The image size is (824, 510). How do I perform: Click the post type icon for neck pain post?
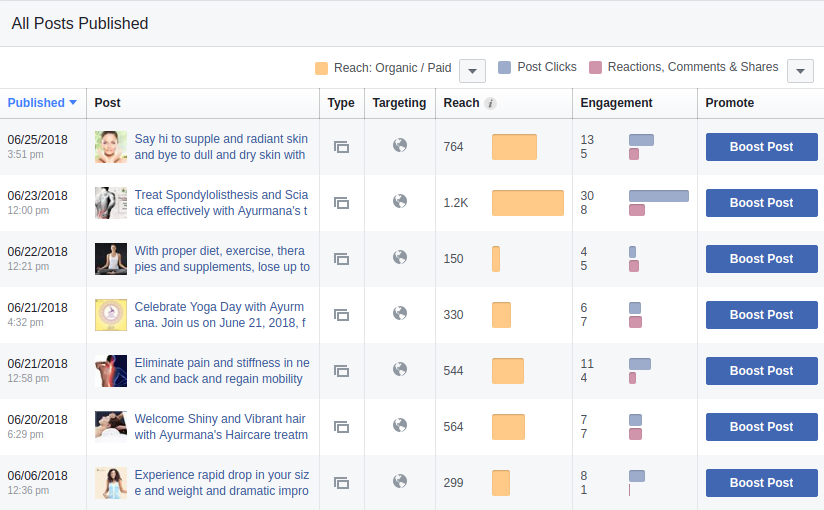341,371
